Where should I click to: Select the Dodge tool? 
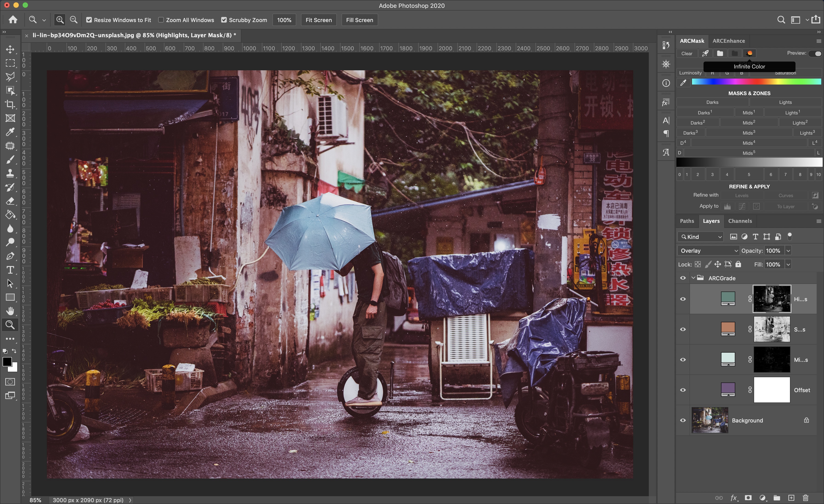tap(10, 242)
